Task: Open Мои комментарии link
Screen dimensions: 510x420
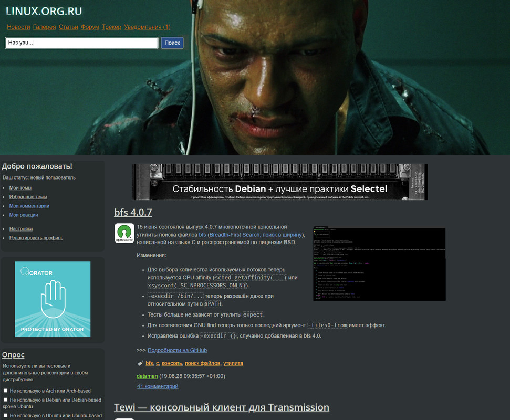Action: (x=29, y=206)
